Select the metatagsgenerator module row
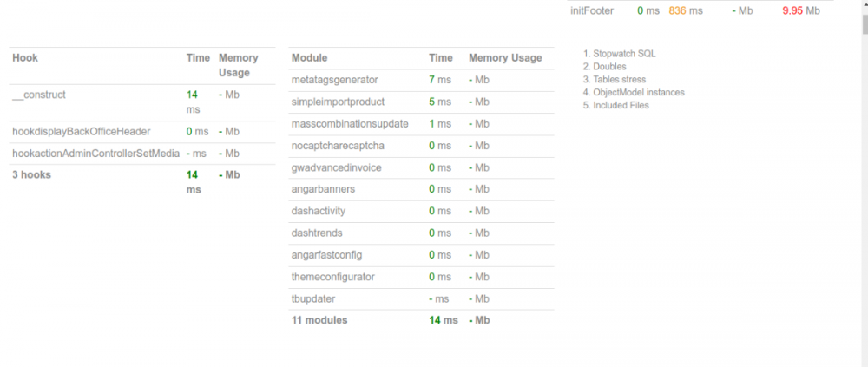868x367 pixels. pos(335,80)
